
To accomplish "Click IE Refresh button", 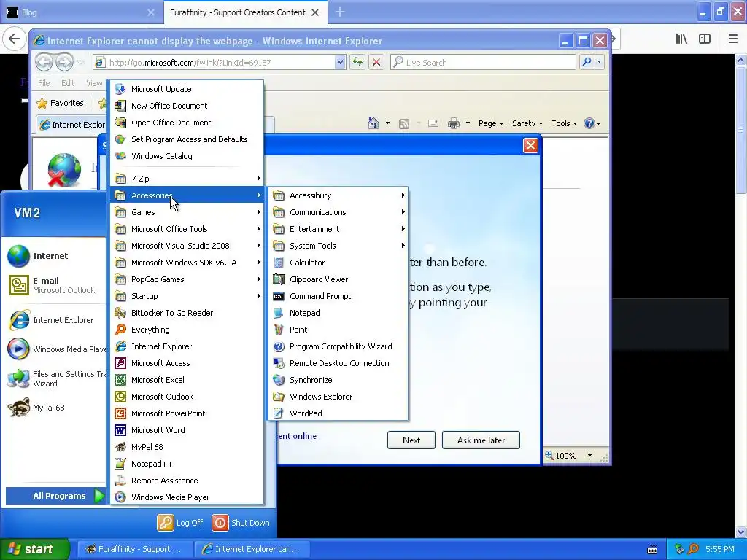I will (357, 63).
